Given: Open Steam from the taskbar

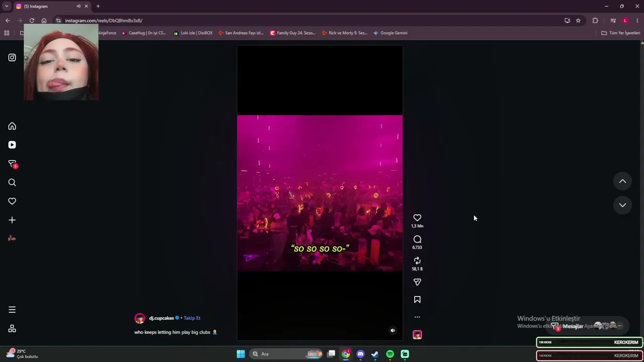Looking at the screenshot, I should tap(375, 354).
